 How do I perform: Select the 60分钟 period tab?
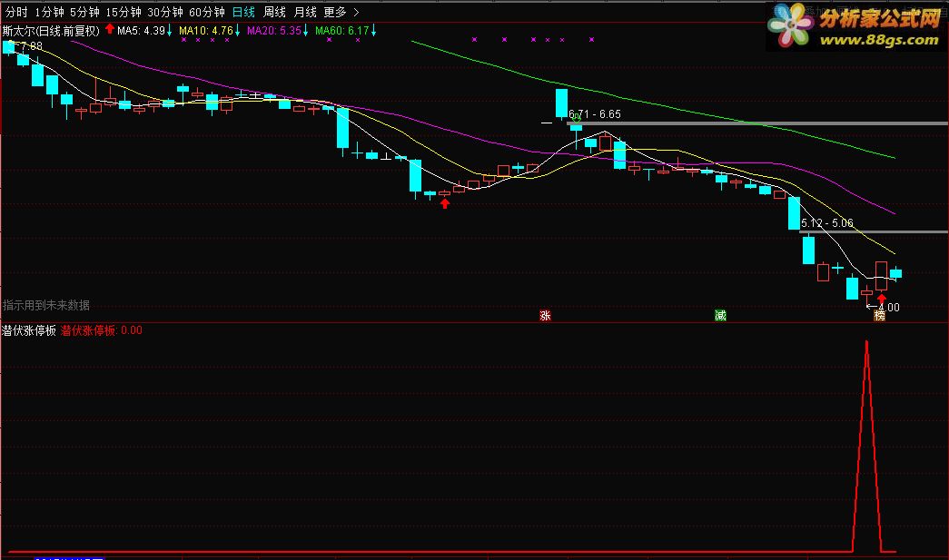(x=206, y=12)
